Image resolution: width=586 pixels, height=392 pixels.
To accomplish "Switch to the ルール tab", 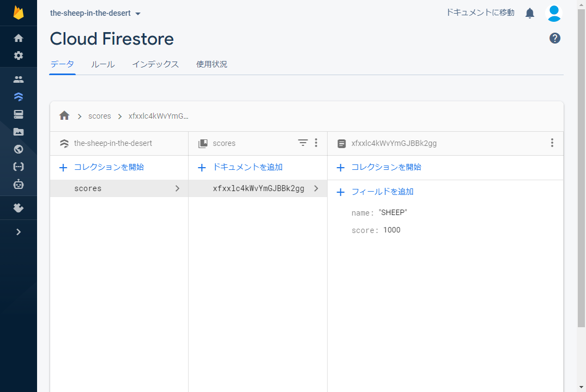I will tap(103, 64).
